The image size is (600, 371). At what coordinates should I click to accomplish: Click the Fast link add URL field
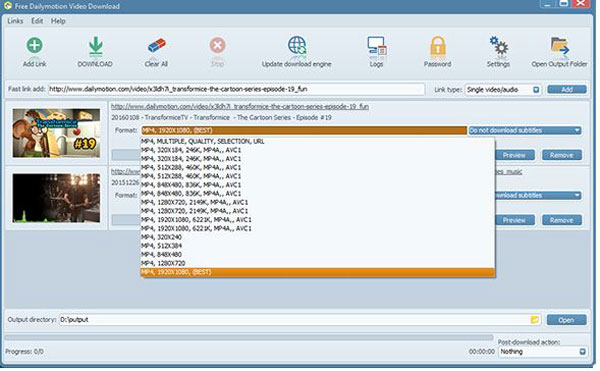[236, 89]
